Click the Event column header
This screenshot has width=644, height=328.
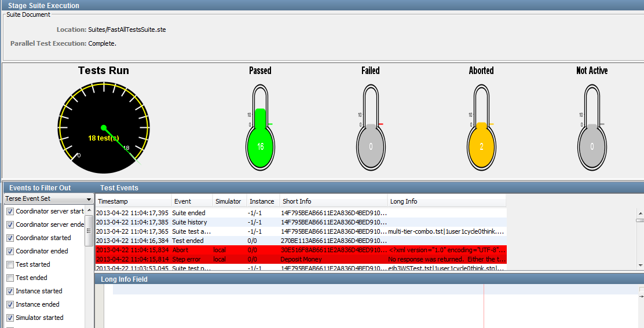pyautogui.click(x=192, y=201)
